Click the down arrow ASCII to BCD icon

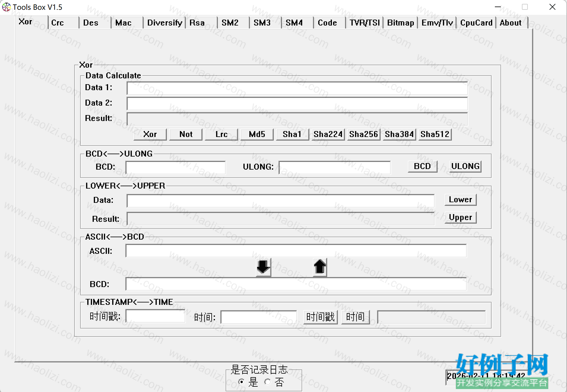click(x=263, y=267)
